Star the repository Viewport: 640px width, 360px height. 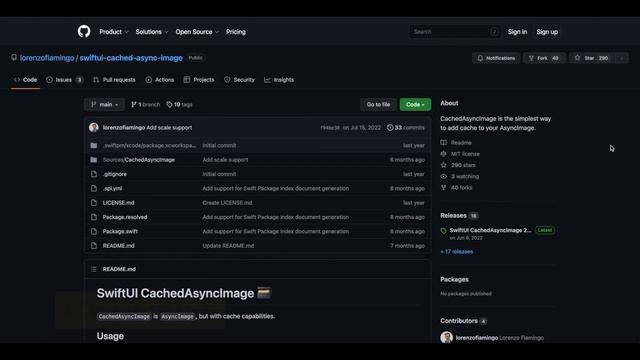(592, 58)
